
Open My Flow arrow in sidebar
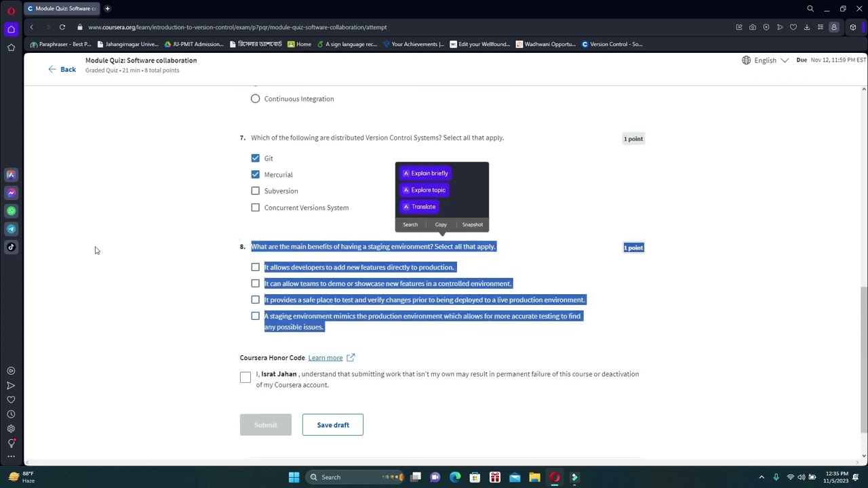11,386
